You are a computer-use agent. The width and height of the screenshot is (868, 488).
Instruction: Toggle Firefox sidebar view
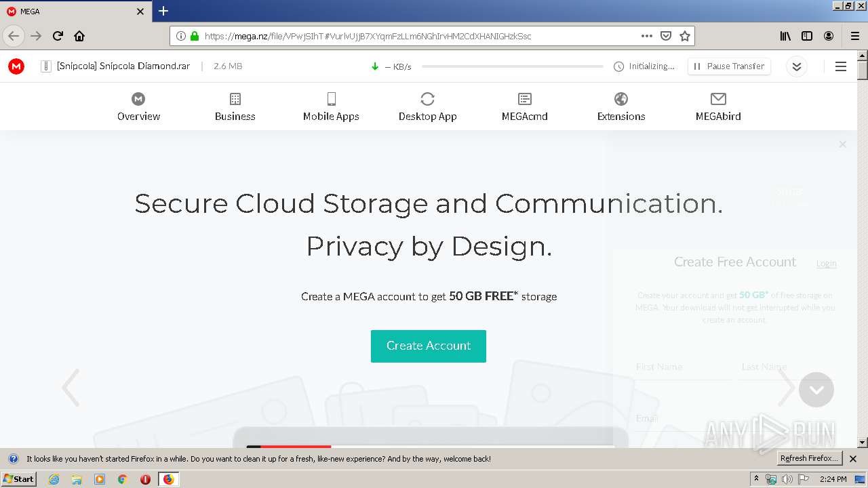pyautogui.click(x=807, y=36)
